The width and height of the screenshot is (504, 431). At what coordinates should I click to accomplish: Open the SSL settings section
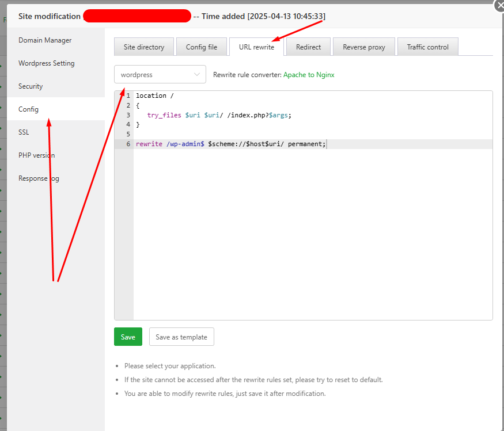pyautogui.click(x=24, y=132)
